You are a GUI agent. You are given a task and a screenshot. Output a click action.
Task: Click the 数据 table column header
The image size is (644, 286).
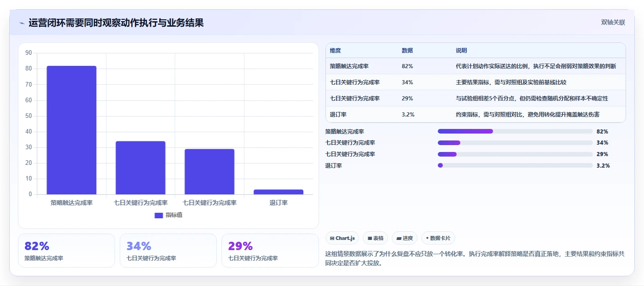click(407, 51)
